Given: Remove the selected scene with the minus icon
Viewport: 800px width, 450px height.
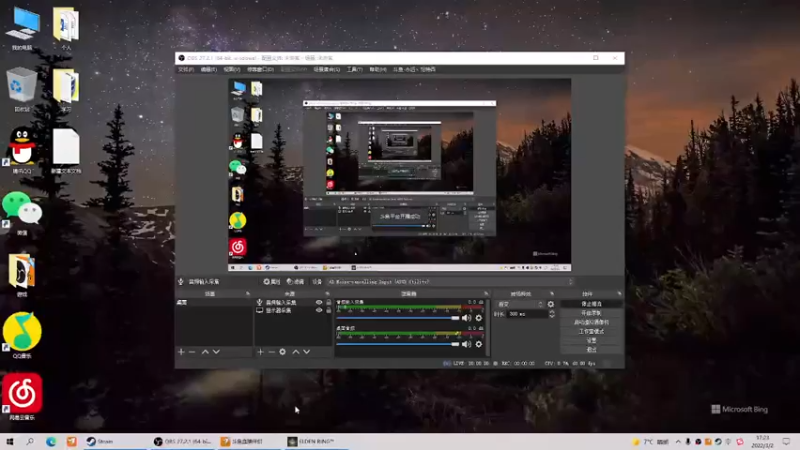Looking at the screenshot, I should 192,352.
